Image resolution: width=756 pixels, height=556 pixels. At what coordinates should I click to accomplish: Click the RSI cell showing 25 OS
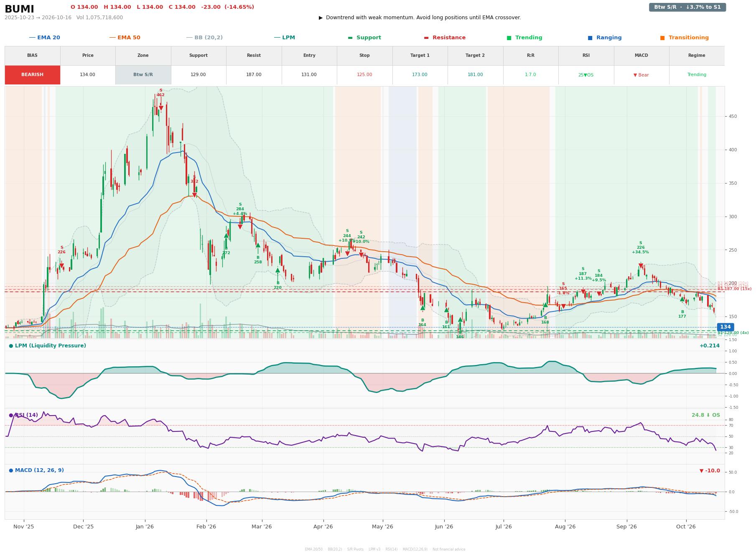pos(586,75)
